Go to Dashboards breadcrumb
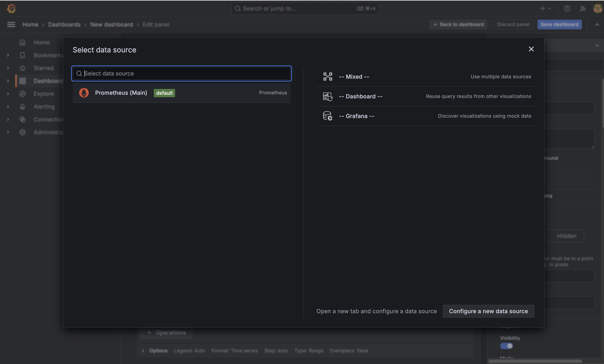Viewport: 604px width, 364px height. (64, 24)
